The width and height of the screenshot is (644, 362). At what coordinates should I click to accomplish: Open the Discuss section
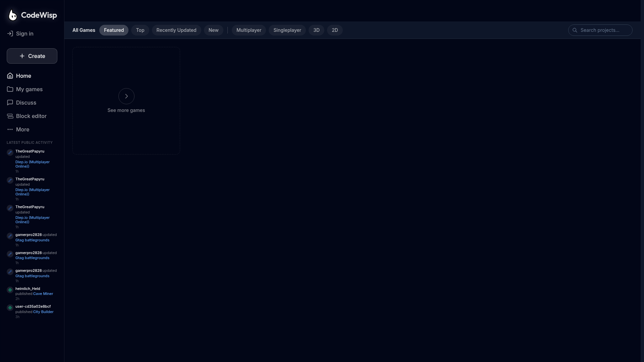[26, 103]
